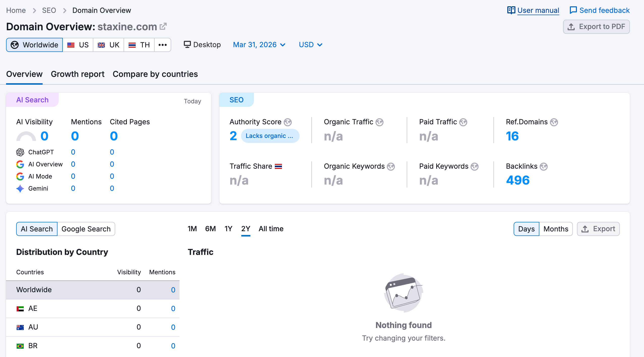Screen dimensions: 644x357
Task: Click the BR country row label
Action: [x=33, y=346]
